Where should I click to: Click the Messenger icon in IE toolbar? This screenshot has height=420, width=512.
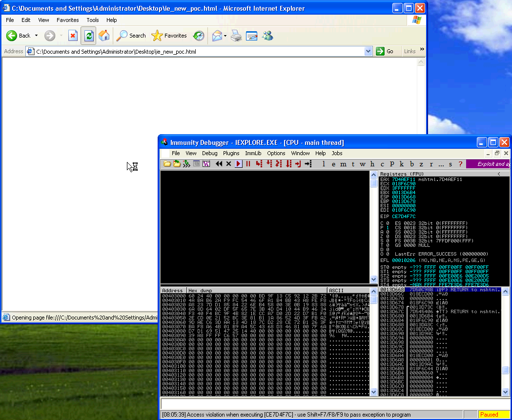click(x=267, y=36)
